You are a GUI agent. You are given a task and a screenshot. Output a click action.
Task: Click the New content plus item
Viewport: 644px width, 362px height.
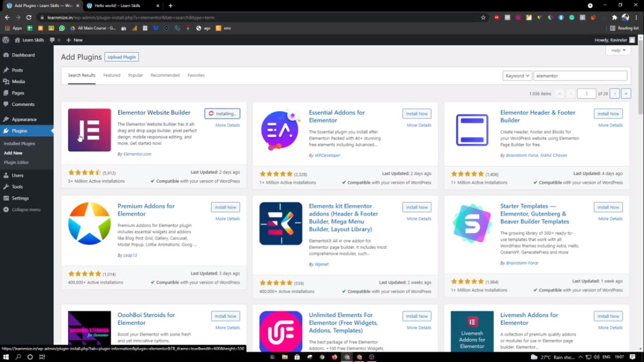(x=74, y=40)
